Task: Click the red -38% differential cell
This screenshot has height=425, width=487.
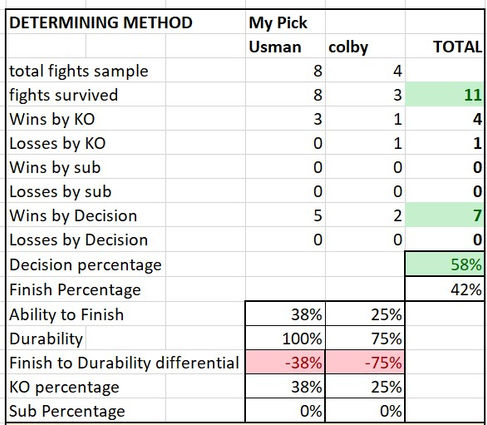Action: coord(285,362)
